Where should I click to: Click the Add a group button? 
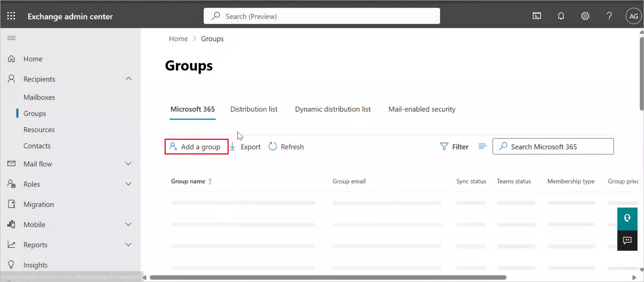(x=196, y=146)
